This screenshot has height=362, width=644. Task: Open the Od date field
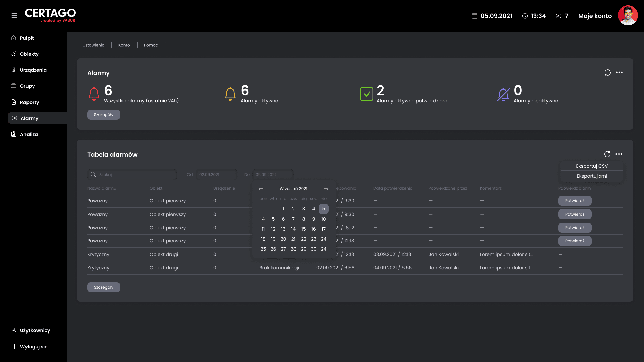[x=217, y=175]
